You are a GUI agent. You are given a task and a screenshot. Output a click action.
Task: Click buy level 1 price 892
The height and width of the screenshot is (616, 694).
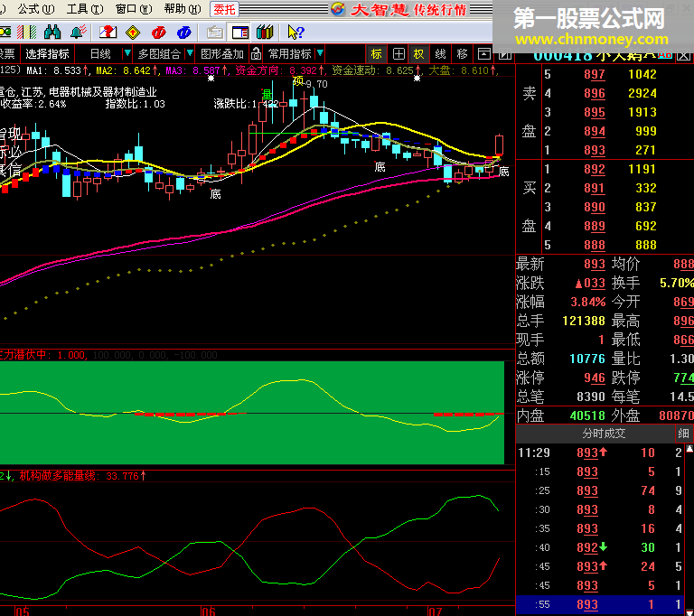[594, 170]
